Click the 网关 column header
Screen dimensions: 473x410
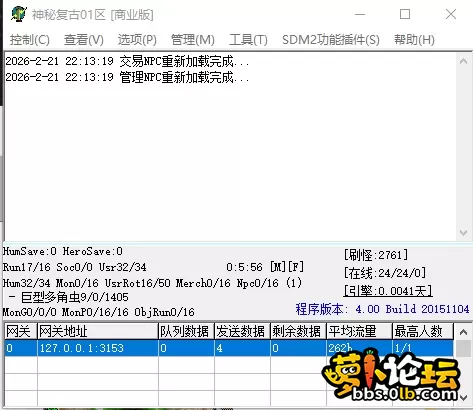pyautogui.click(x=21, y=331)
